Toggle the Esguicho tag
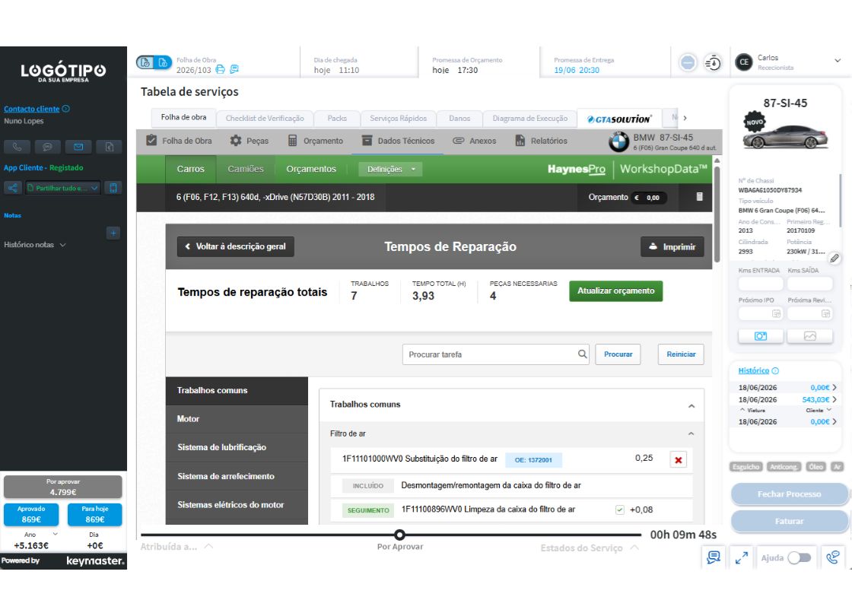 click(x=746, y=467)
